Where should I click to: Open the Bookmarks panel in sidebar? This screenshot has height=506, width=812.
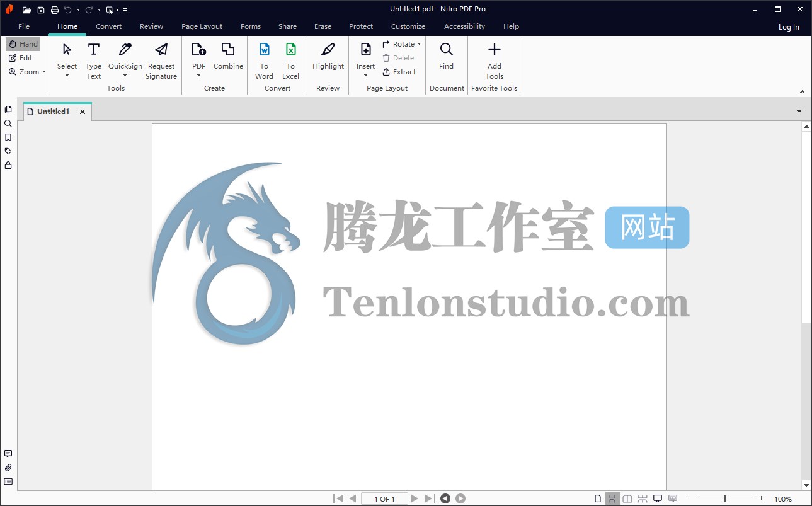coord(8,137)
